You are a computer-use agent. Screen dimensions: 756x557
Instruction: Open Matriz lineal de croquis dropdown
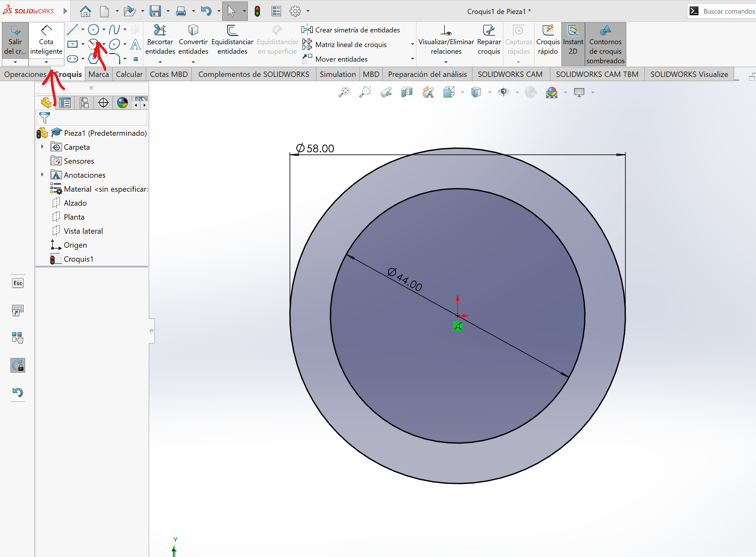(412, 44)
